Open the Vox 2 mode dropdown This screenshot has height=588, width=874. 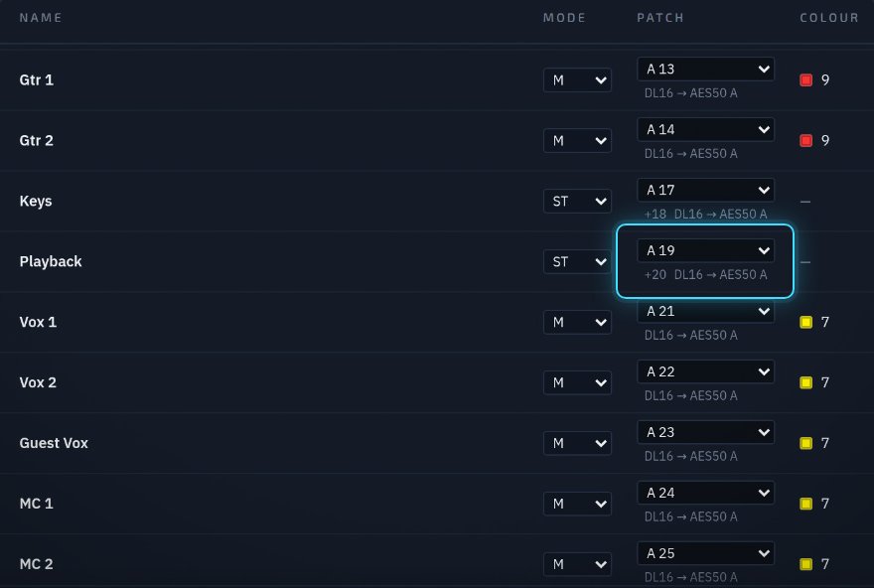577,383
